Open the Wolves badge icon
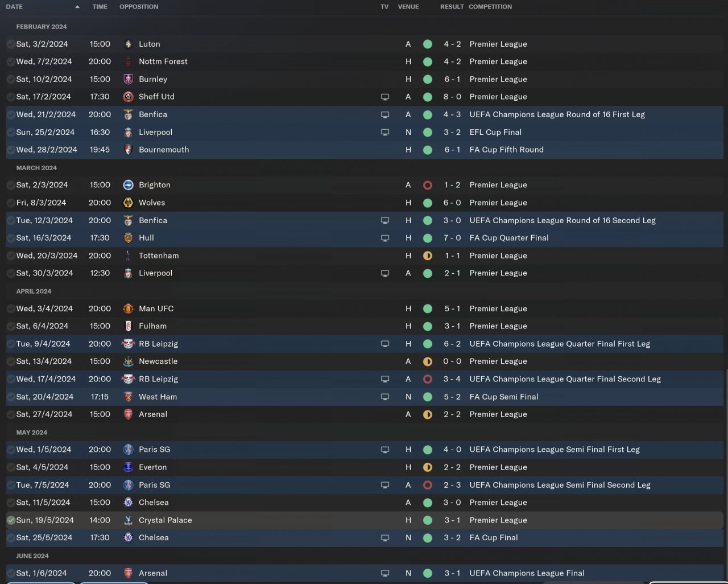 tap(128, 203)
